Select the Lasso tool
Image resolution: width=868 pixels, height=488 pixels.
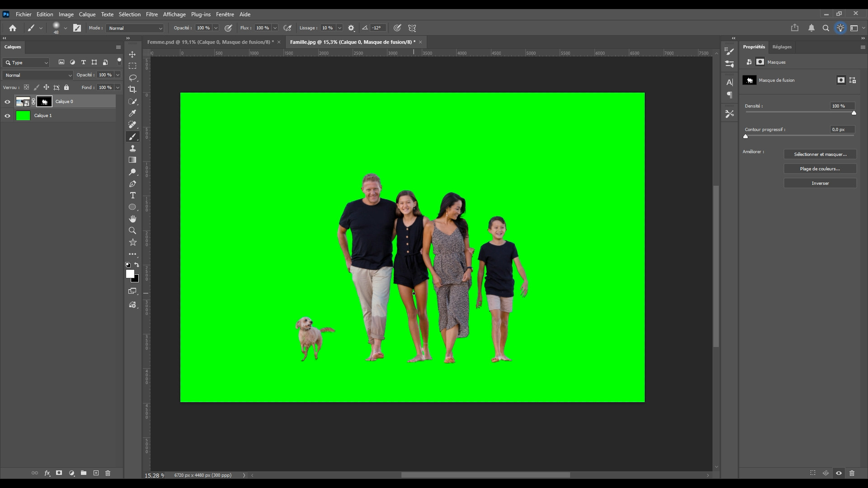132,78
